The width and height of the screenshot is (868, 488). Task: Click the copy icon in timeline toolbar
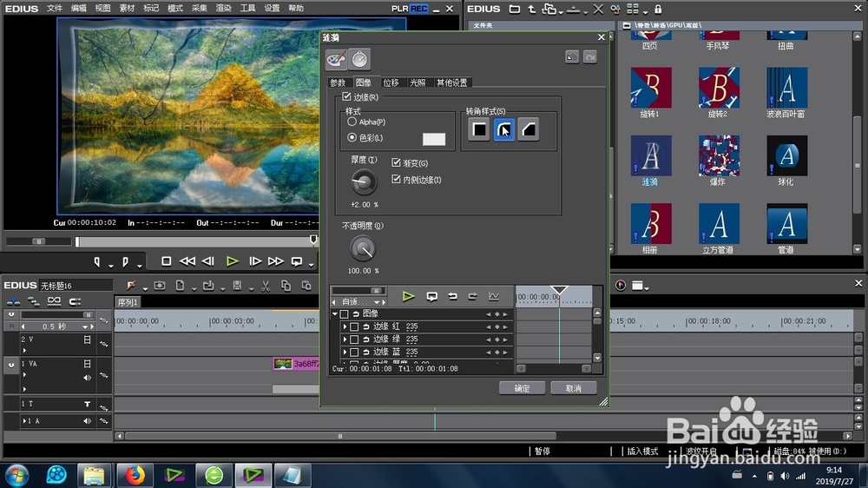pos(286,286)
